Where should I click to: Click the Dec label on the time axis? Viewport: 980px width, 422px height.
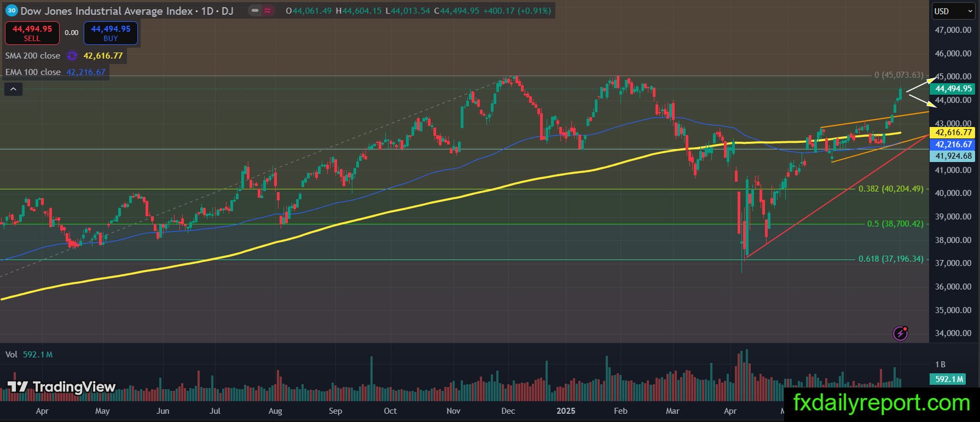508,411
